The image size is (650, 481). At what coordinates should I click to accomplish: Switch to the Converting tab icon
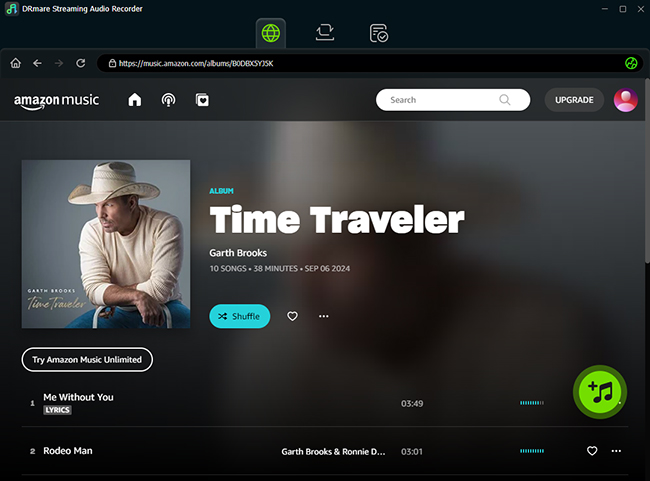(x=325, y=32)
